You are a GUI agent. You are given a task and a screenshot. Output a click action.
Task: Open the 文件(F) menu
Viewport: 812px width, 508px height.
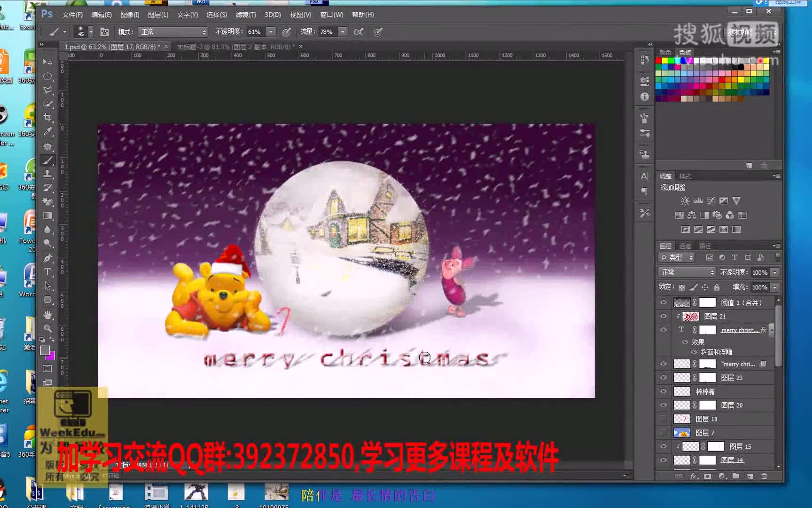72,15
